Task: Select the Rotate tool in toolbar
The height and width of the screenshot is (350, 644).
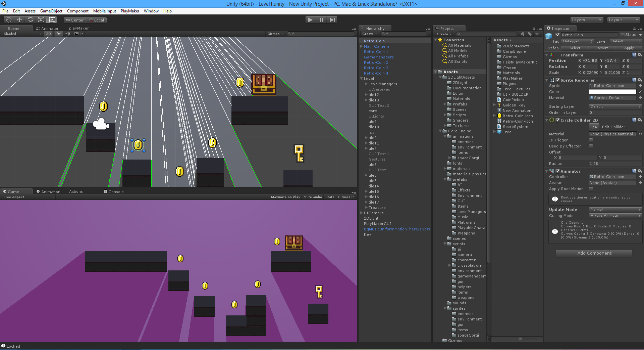Action: [30, 20]
